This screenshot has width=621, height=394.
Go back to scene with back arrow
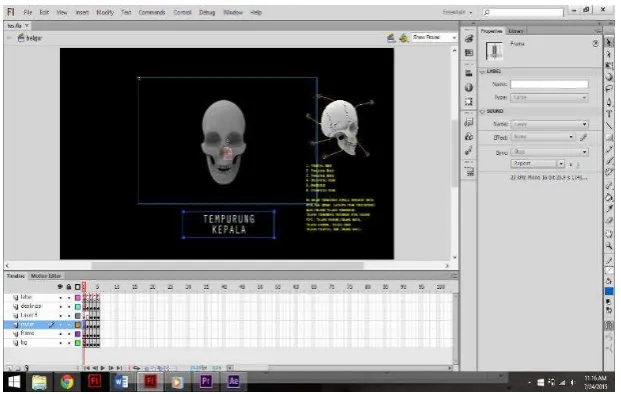pos(10,38)
